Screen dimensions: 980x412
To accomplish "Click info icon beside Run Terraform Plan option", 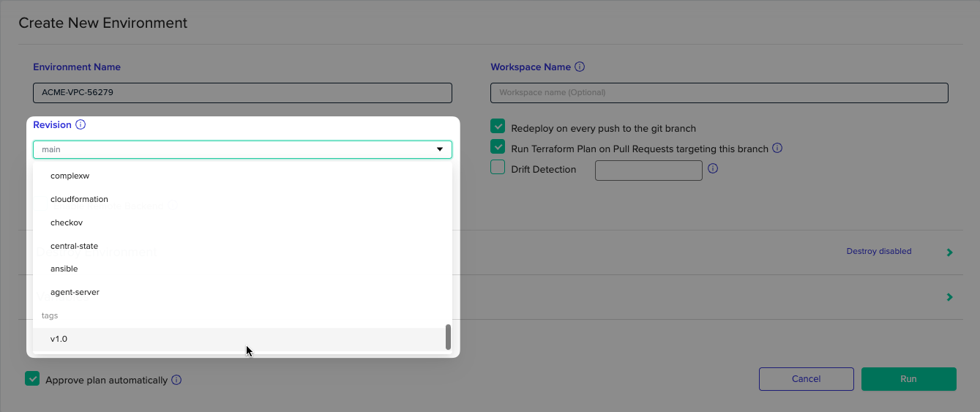I will click(777, 148).
